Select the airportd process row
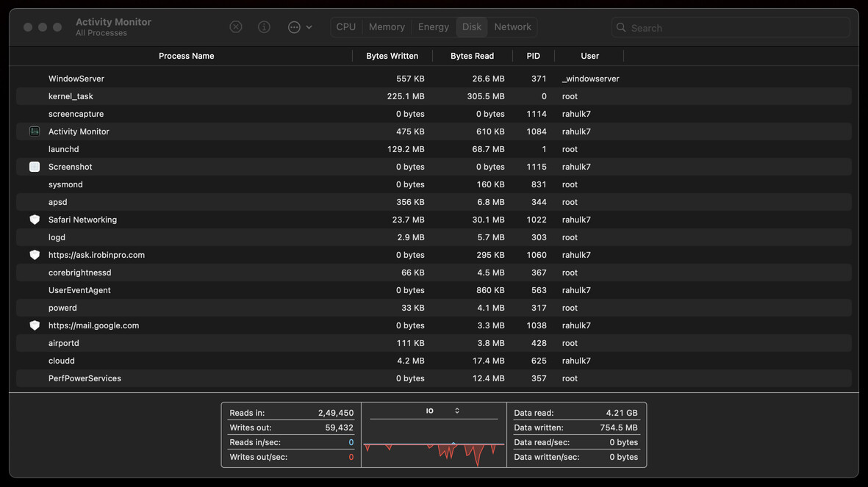 pyautogui.click(x=434, y=343)
